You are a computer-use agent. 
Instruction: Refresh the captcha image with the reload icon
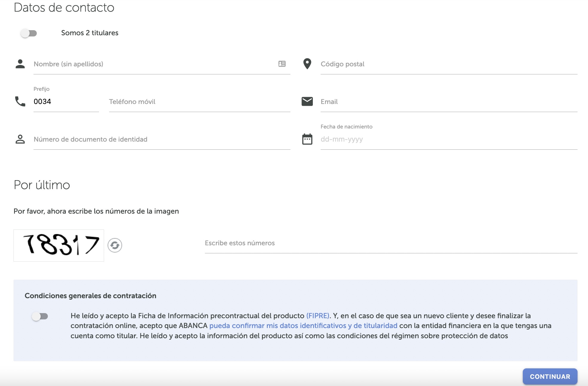[115, 245]
